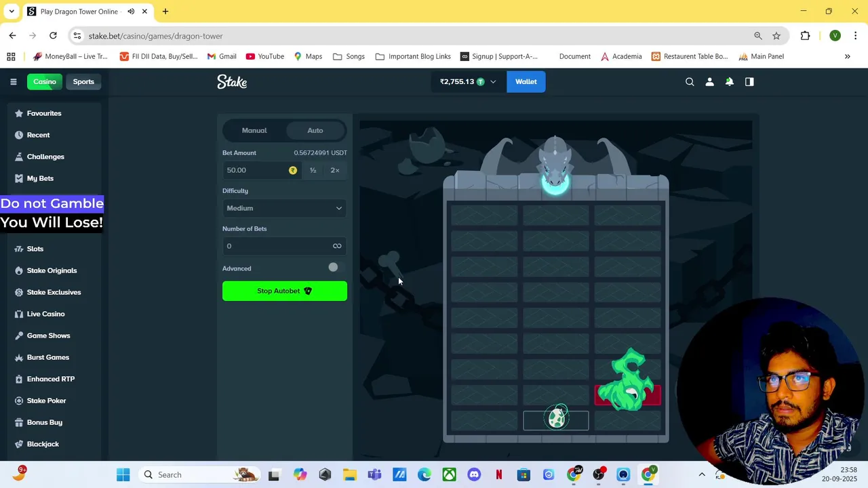Click the fairness shield icon on Stop Autobet
This screenshot has height=488, width=868.
pos(308,291)
